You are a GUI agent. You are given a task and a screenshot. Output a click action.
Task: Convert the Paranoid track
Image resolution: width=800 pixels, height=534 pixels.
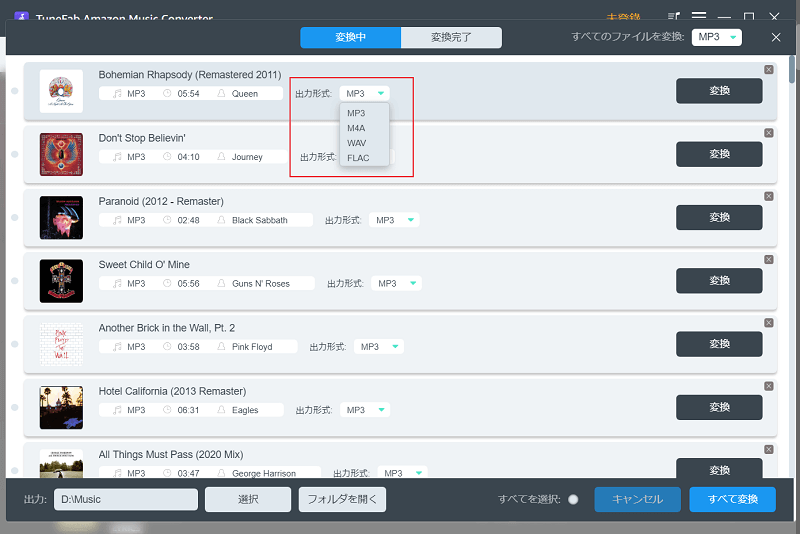click(719, 217)
